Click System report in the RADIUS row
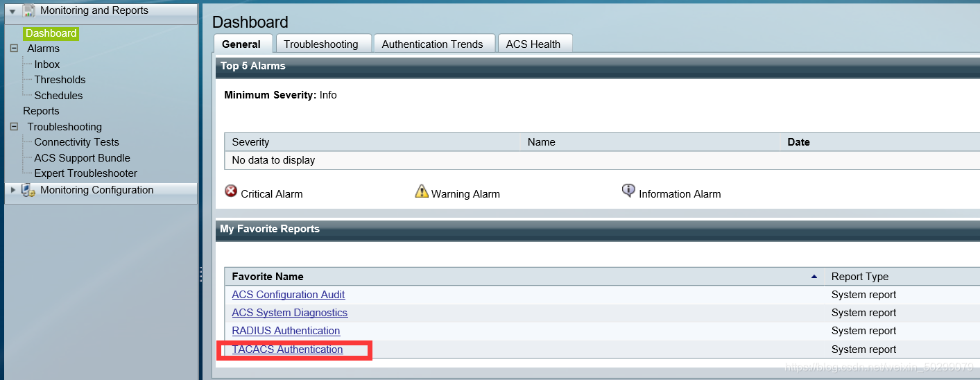 click(x=863, y=331)
